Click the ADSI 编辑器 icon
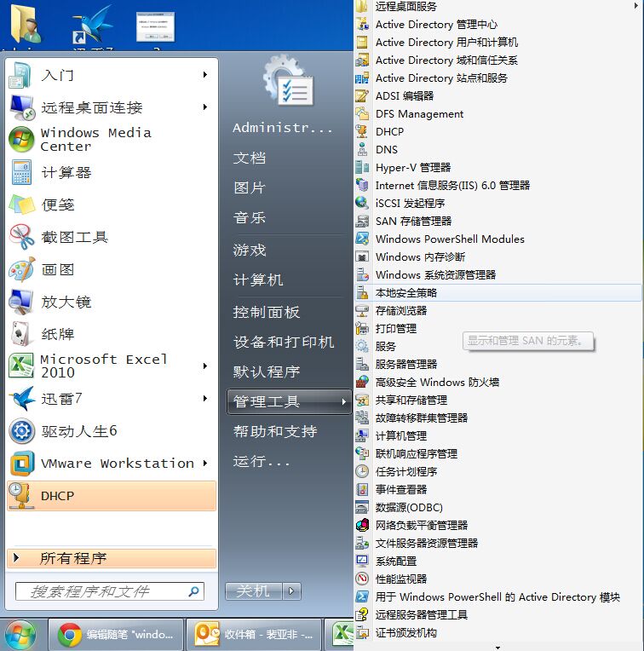The width and height of the screenshot is (644, 651). tap(362, 95)
